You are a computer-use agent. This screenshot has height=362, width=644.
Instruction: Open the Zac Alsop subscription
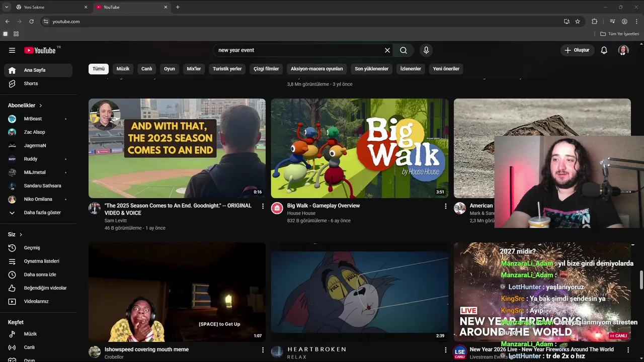[38, 132]
